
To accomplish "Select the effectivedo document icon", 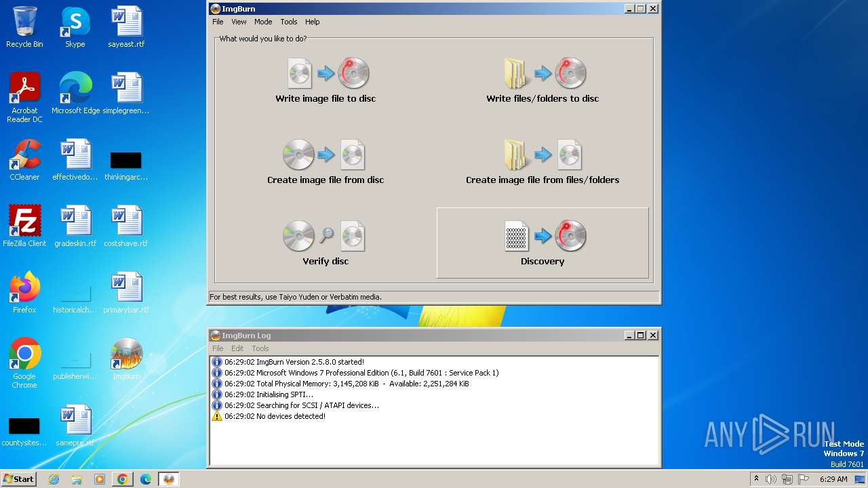I will pos(75,160).
